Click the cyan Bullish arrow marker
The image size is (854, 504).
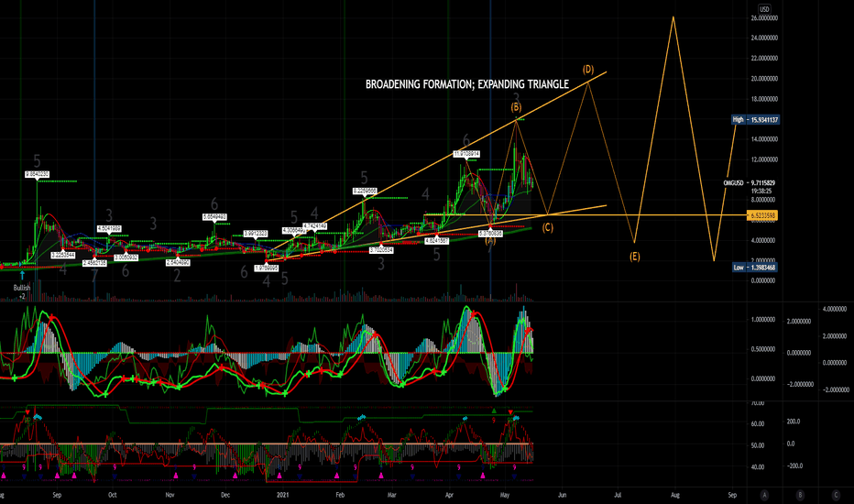click(x=22, y=276)
